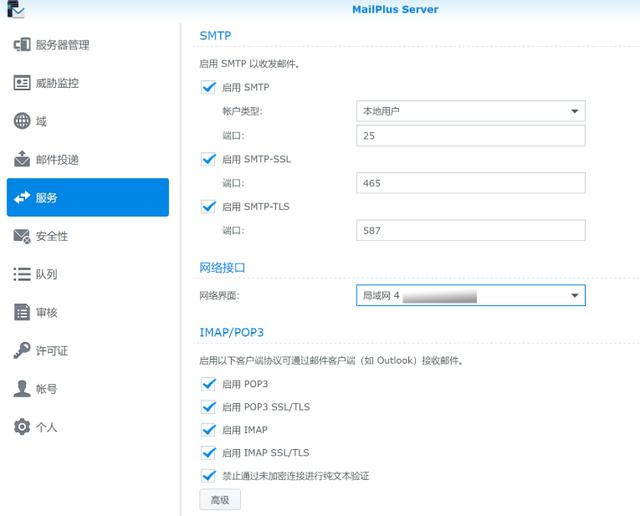Select the highlighted 服务 menu item
Viewport: 640px width, 516px height.
click(x=88, y=197)
